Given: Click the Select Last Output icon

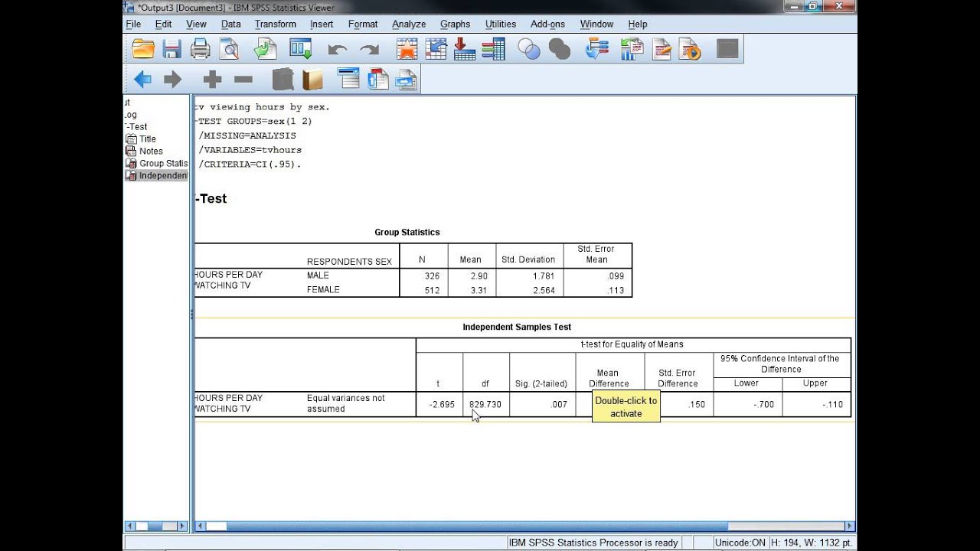Looking at the screenshot, I should click(596, 50).
